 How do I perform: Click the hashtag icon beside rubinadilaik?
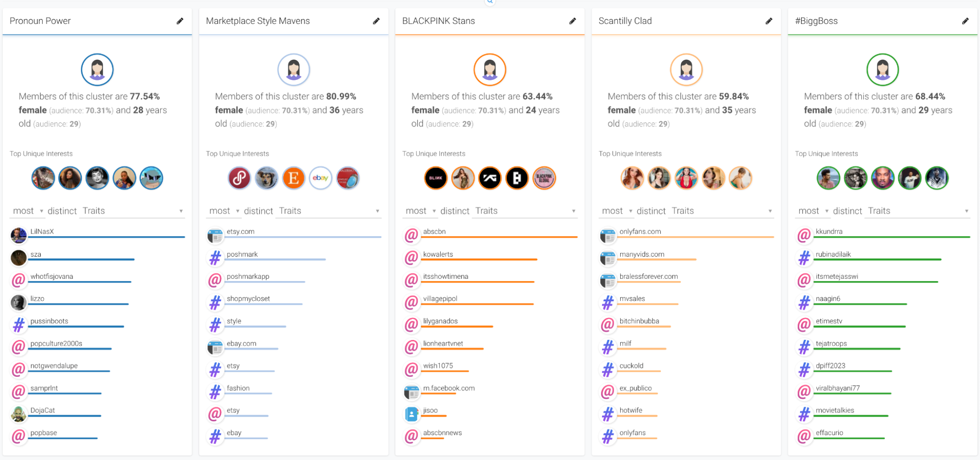tap(804, 258)
